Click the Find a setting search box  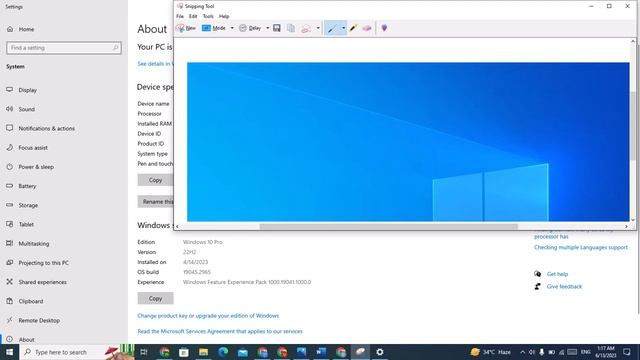[x=64, y=48]
